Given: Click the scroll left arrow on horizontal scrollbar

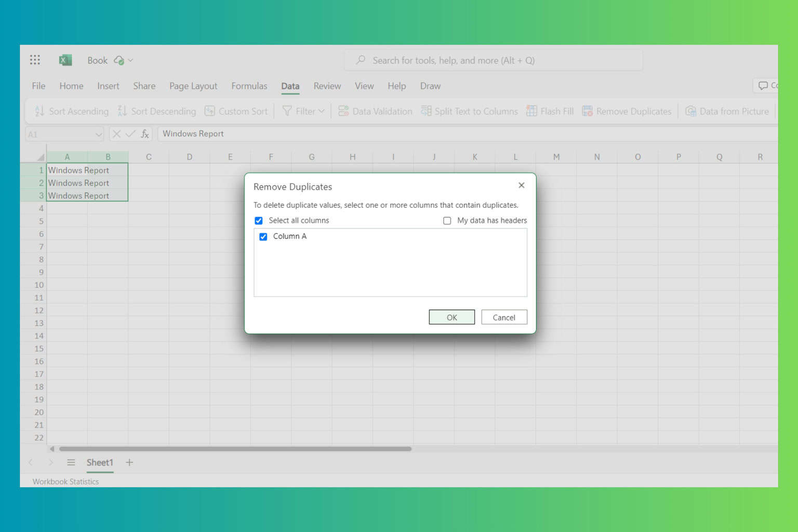Looking at the screenshot, I should (x=52, y=449).
